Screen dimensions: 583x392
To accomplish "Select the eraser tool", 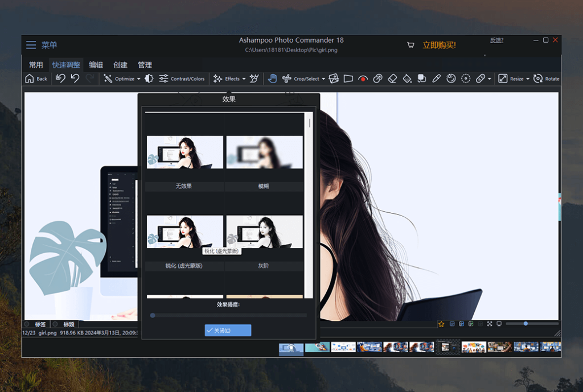I will (392, 79).
